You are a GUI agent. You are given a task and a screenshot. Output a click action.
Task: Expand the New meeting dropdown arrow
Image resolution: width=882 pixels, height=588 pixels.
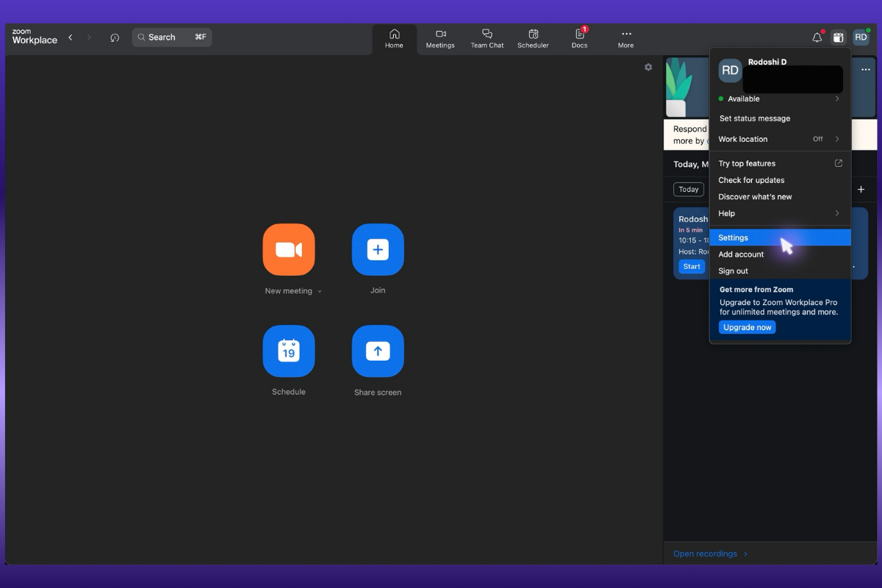[x=320, y=292]
